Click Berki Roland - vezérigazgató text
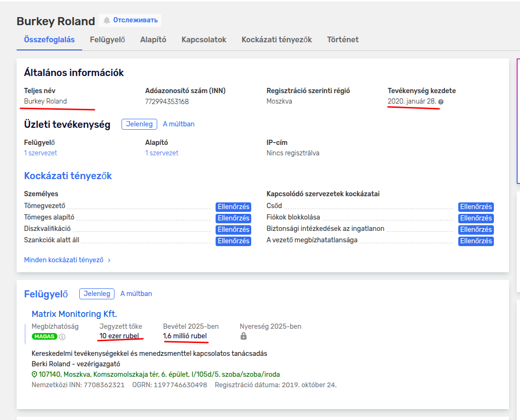 tap(76, 364)
